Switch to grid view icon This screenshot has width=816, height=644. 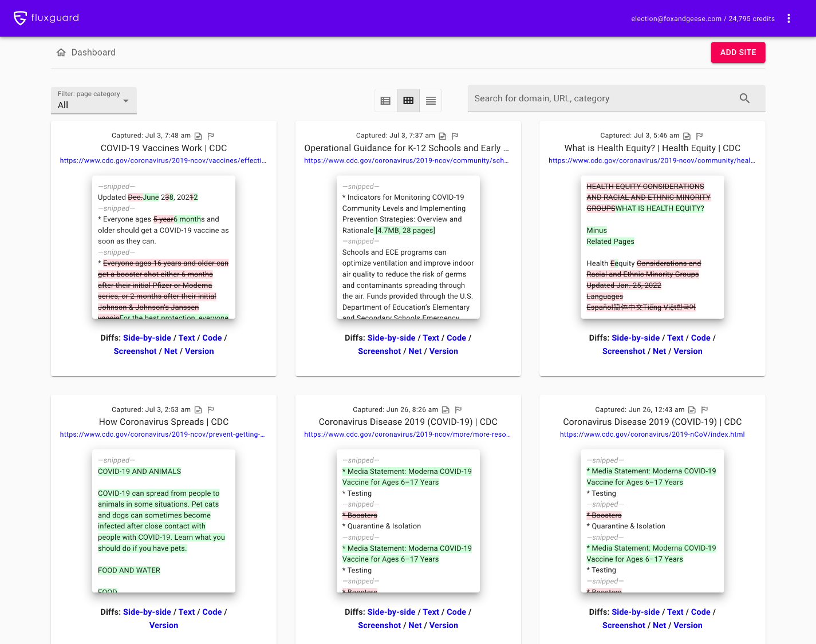pyautogui.click(x=408, y=101)
